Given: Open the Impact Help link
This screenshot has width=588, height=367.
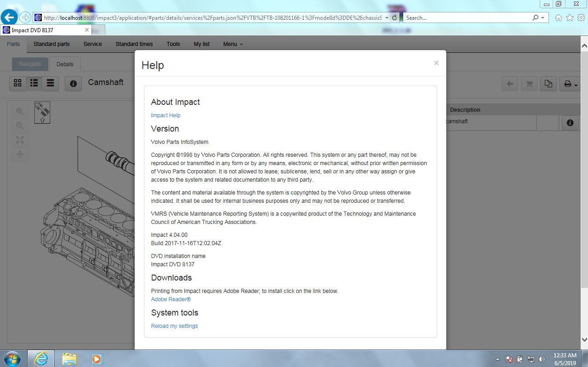Looking at the screenshot, I should tap(166, 115).
